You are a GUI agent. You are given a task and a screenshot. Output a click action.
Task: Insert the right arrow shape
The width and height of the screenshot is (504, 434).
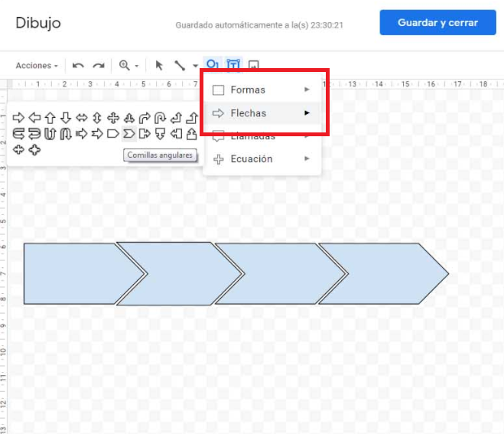(x=18, y=118)
